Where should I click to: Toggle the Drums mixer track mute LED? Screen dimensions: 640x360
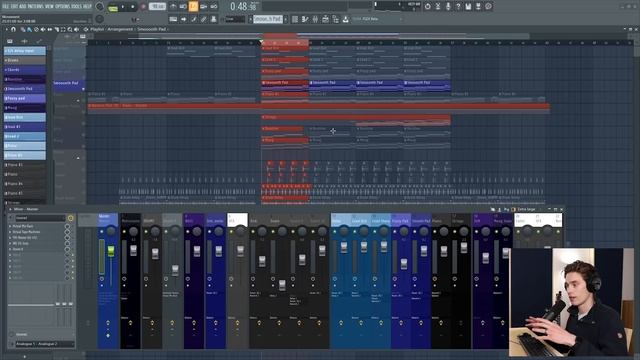[146, 232]
